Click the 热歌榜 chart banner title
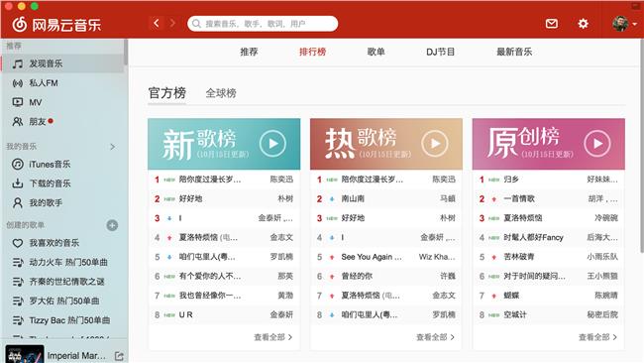 [x=362, y=143]
